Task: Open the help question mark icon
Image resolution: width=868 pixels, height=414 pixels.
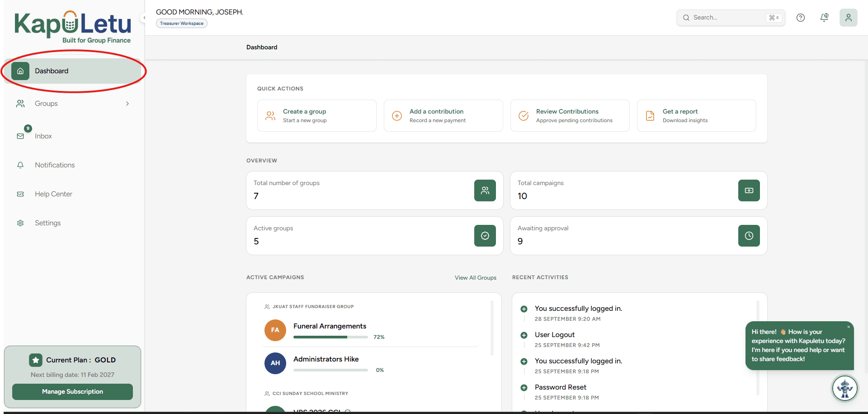Action: coord(801,18)
